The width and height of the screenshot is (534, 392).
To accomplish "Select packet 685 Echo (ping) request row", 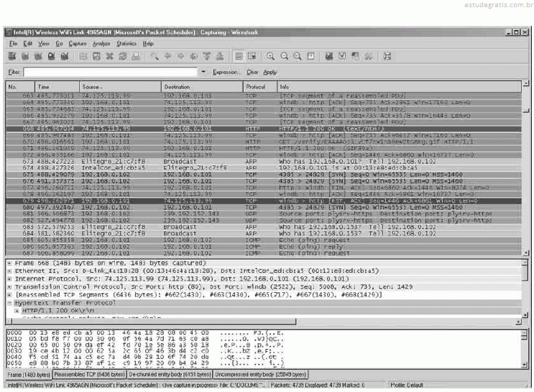I will (x=263, y=241).
